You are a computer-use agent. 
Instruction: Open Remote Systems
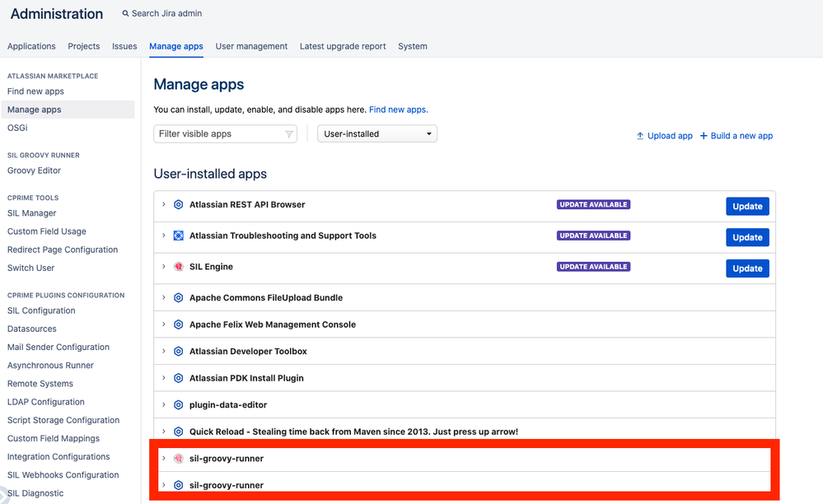click(x=40, y=384)
